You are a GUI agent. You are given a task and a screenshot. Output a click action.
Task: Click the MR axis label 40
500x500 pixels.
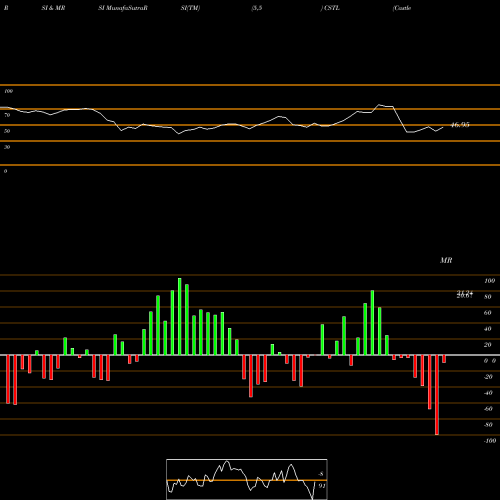(488, 329)
